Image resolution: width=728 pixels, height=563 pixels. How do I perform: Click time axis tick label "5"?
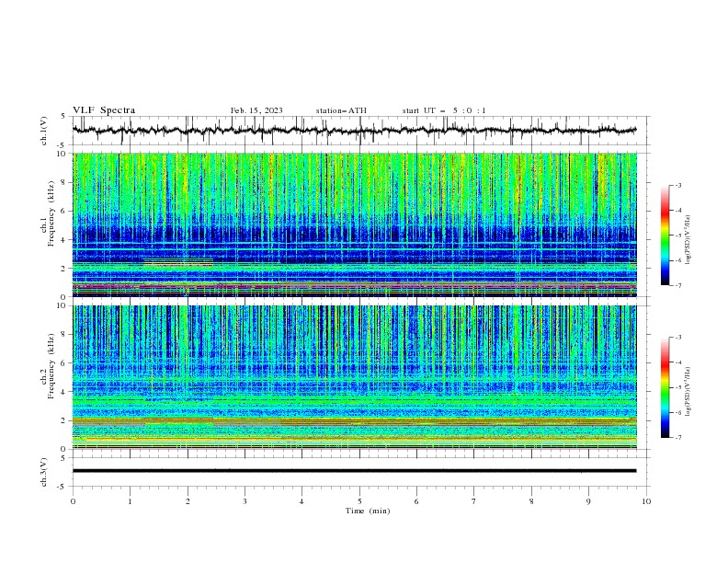359,501
